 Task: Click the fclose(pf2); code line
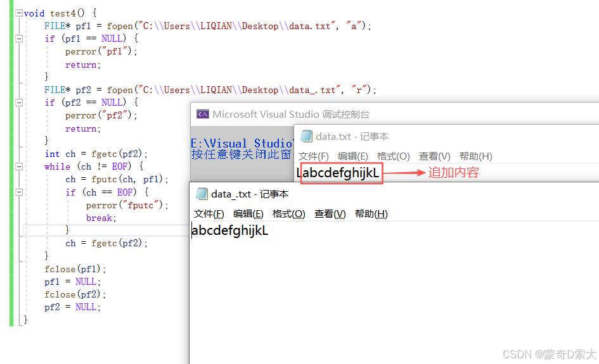click(x=75, y=294)
